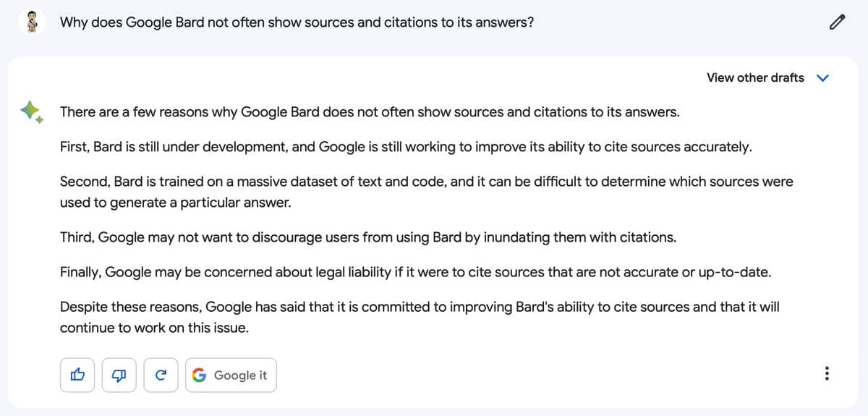Click the paragraph starting with 'First, Bard is still'
868x416 pixels.
406,147
